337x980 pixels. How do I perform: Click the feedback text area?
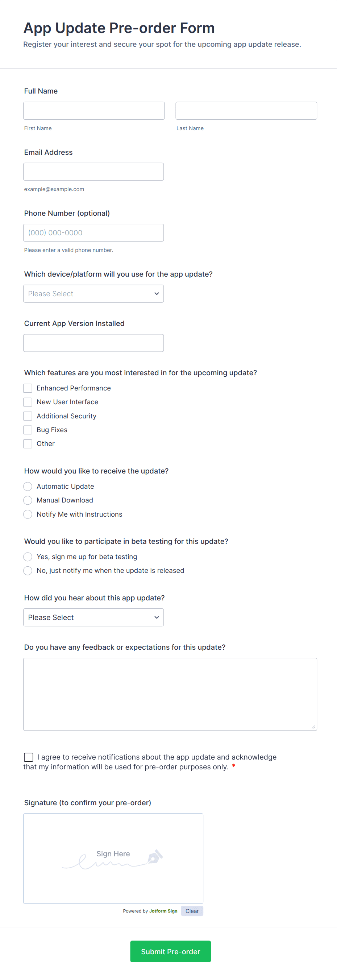[170, 692]
